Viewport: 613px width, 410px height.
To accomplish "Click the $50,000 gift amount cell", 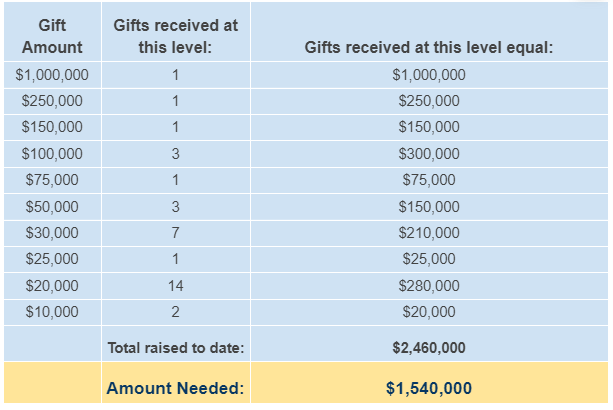I will tap(52, 206).
